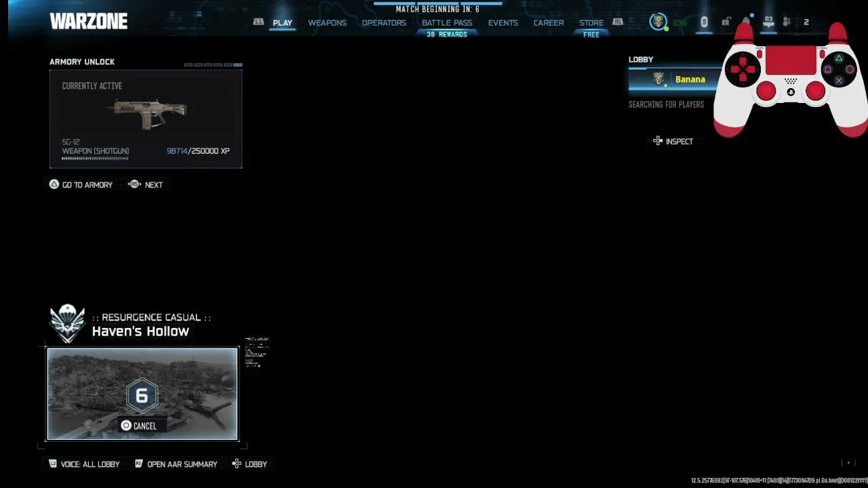Click the 'LOBBY' heading above Banana
Image resolution: width=868 pixels, height=488 pixels.
click(641, 60)
